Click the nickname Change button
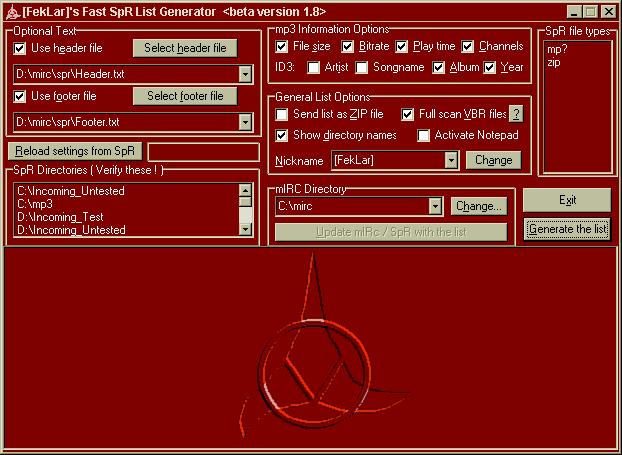The image size is (622, 455). (493, 160)
